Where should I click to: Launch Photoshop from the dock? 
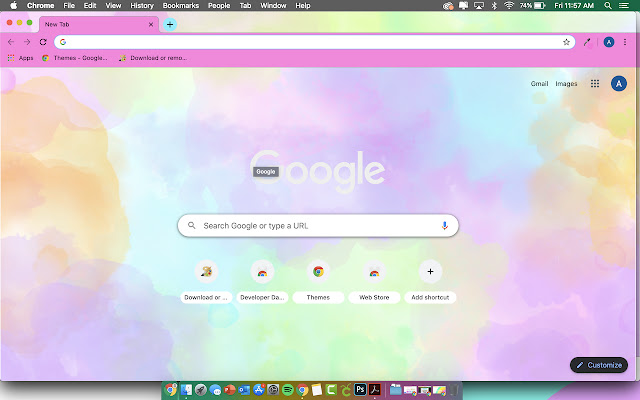pyautogui.click(x=360, y=390)
